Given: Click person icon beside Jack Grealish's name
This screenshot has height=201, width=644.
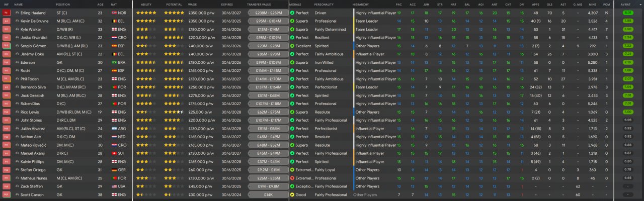Looking at the screenshot, I should [17, 95].
